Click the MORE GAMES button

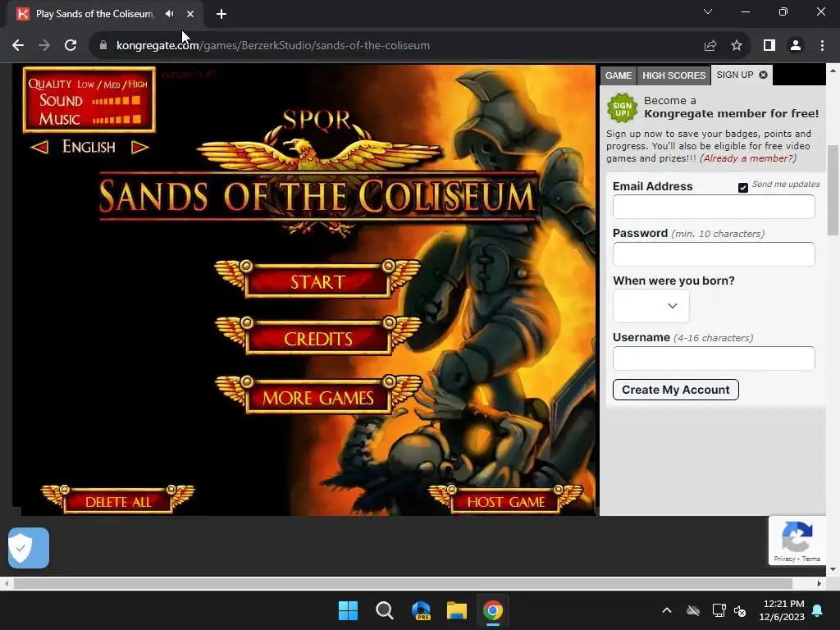(x=317, y=397)
